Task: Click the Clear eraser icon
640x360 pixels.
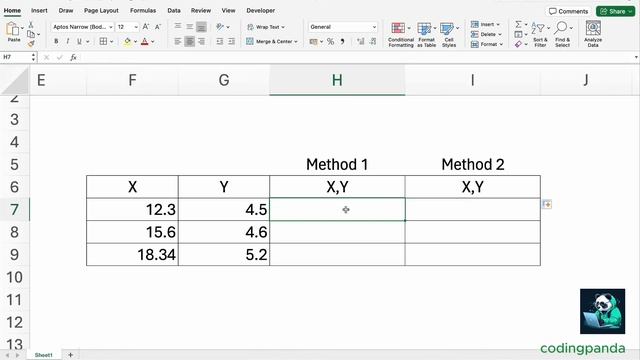Action: pos(518,44)
